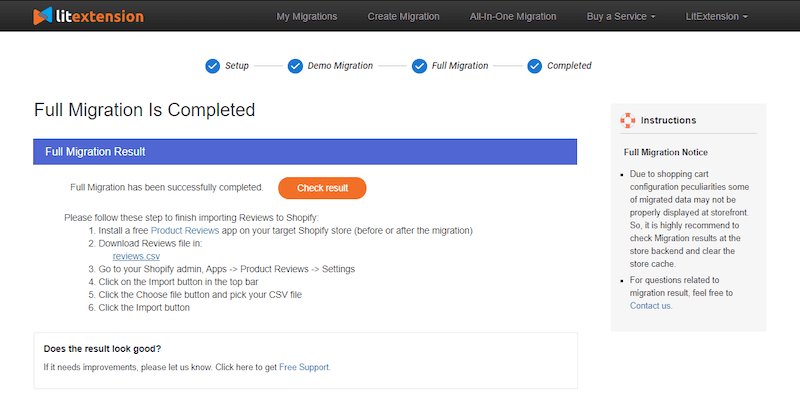Screen dimensions: 800x404
Task: Click the Demo Migration step label
Action: pos(340,66)
